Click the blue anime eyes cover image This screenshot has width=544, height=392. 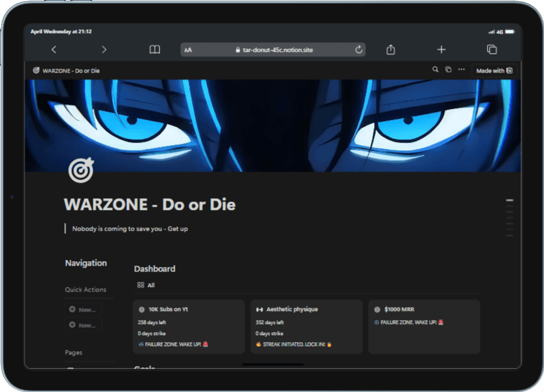273,126
